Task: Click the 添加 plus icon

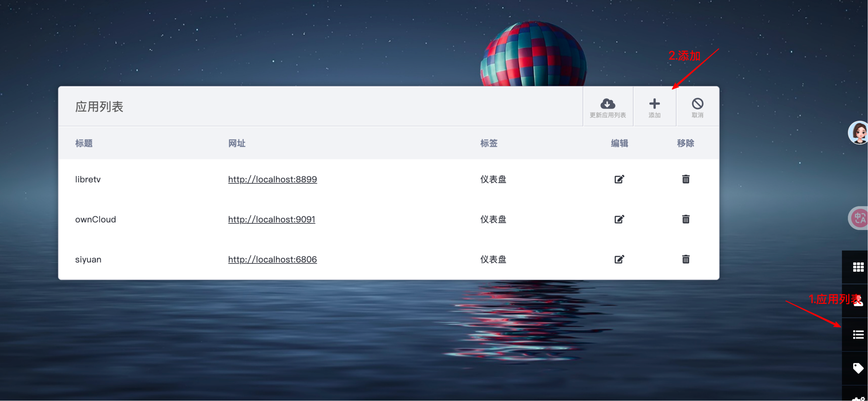Action: [x=654, y=104]
